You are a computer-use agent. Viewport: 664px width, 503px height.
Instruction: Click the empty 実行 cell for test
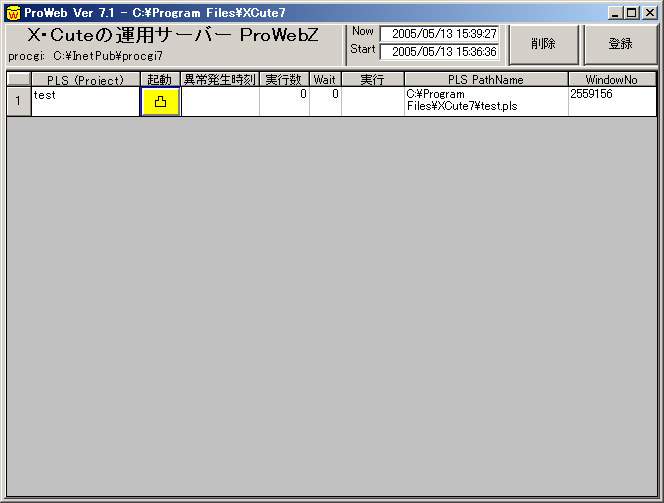coord(373,101)
